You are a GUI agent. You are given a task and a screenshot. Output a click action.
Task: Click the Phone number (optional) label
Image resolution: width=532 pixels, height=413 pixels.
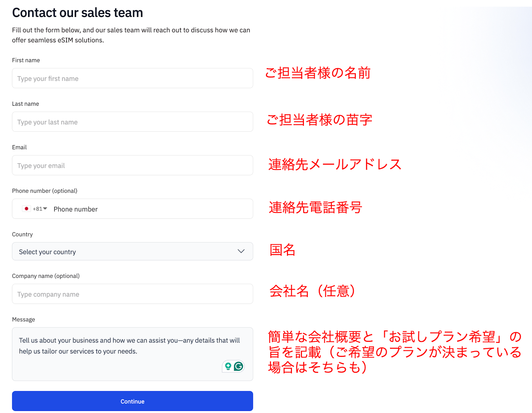(45, 191)
